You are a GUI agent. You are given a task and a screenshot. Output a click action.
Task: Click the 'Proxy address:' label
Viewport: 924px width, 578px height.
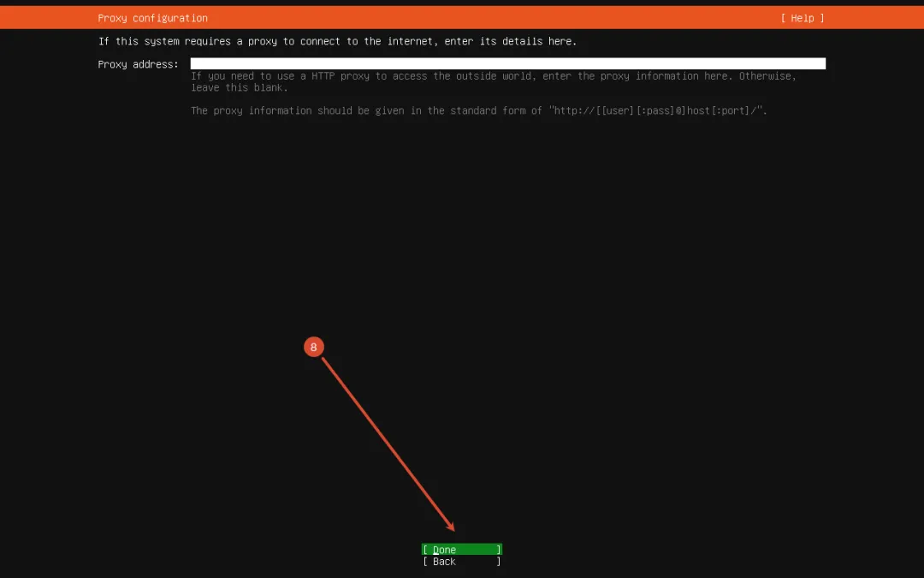[x=138, y=64]
